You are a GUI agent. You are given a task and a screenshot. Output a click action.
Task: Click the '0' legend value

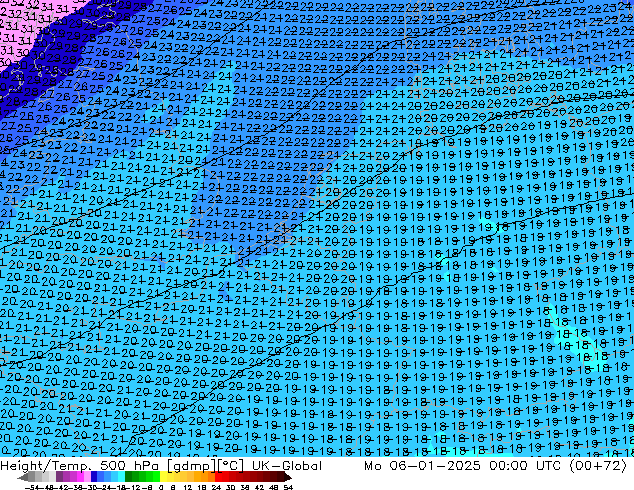click(161, 487)
